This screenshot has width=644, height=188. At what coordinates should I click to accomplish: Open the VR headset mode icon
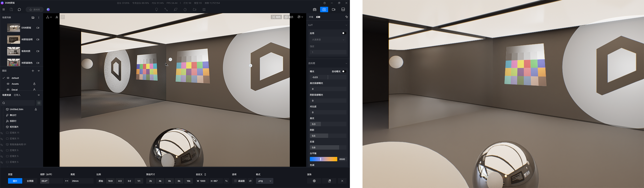(314, 9)
